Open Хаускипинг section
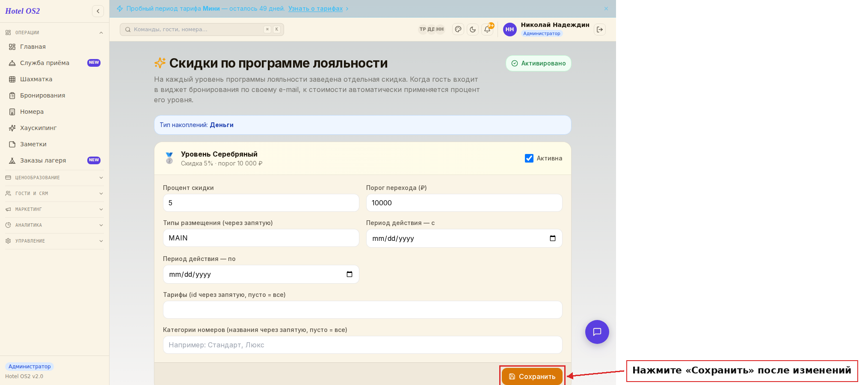This screenshot has height=385, width=868. click(54, 128)
